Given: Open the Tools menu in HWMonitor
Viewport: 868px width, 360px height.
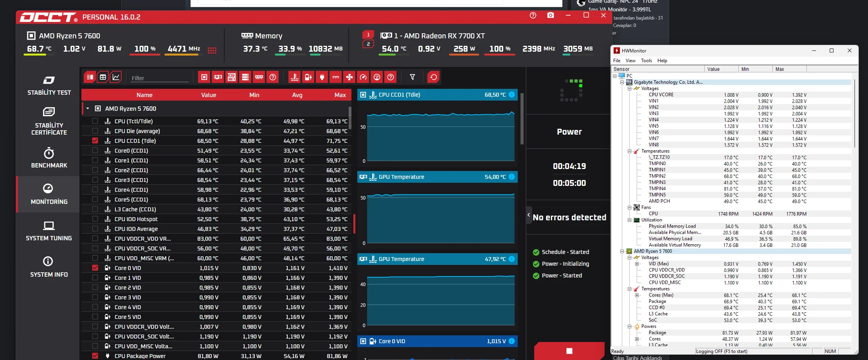Looking at the screenshot, I should coord(646,61).
